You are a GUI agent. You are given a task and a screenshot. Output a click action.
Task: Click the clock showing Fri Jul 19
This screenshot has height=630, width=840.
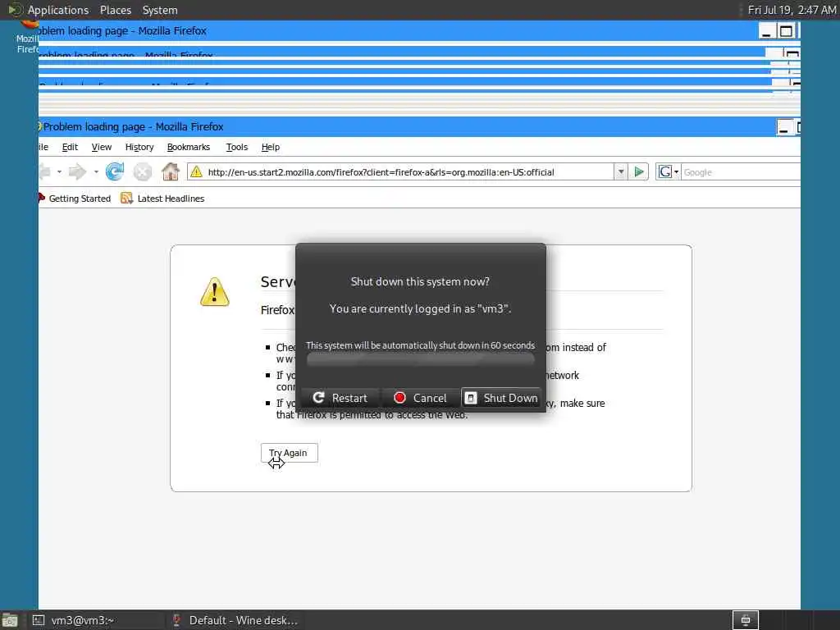[x=792, y=10]
